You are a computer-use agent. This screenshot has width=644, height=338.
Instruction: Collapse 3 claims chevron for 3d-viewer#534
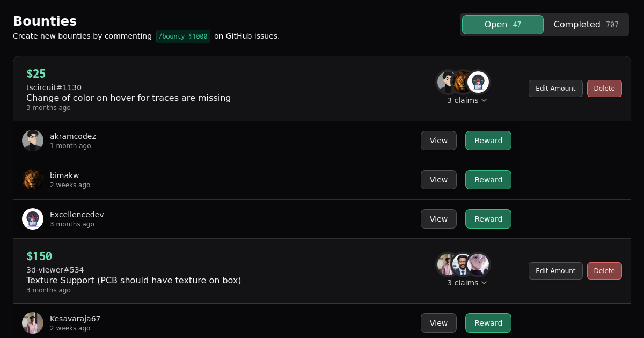coord(484,283)
